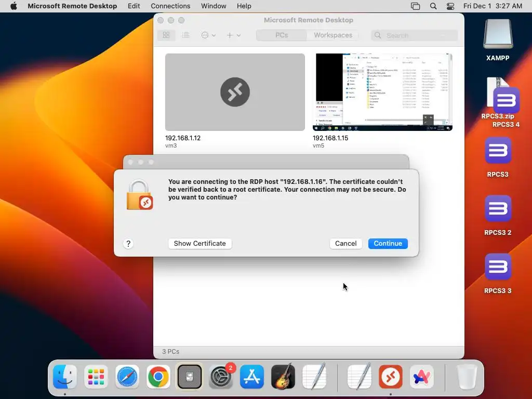Image resolution: width=532 pixels, height=399 pixels.
Task: Click the 192.168.1.12 address label
Action: (183, 138)
